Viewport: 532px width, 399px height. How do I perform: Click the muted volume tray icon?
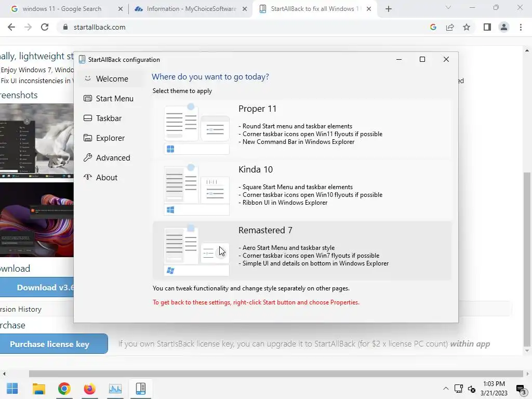pos(472,389)
